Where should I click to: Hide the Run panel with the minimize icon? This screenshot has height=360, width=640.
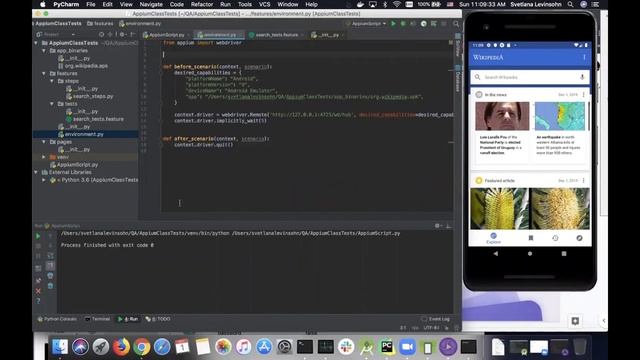[448, 226]
